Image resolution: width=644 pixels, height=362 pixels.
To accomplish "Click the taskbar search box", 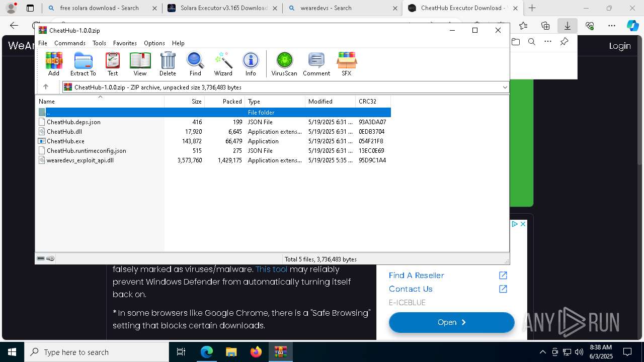I will (97, 352).
